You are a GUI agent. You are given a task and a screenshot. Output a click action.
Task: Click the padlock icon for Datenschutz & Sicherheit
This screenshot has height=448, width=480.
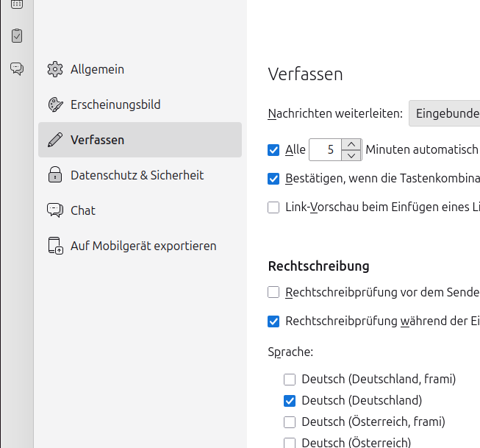[x=55, y=175]
